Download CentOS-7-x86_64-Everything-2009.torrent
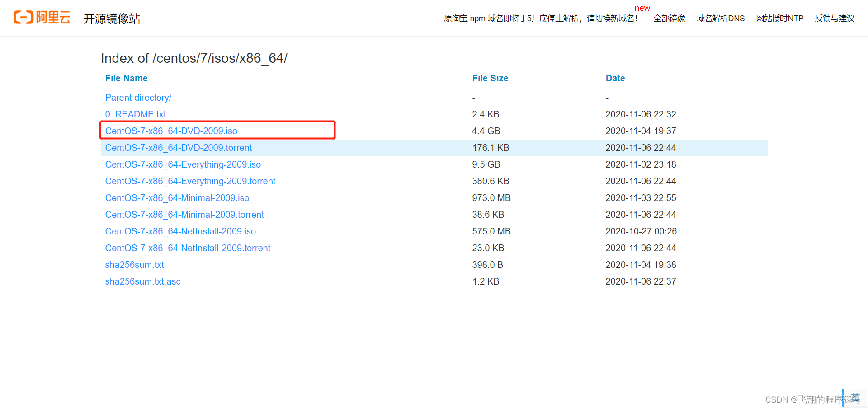The width and height of the screenshot is (868, 408). pos(190,181)
